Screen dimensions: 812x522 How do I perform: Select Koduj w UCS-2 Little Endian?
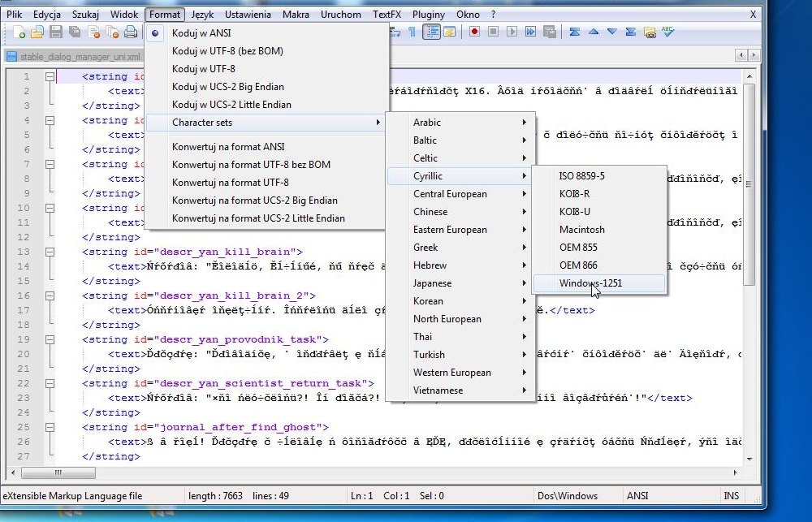(x=266, y=105)
